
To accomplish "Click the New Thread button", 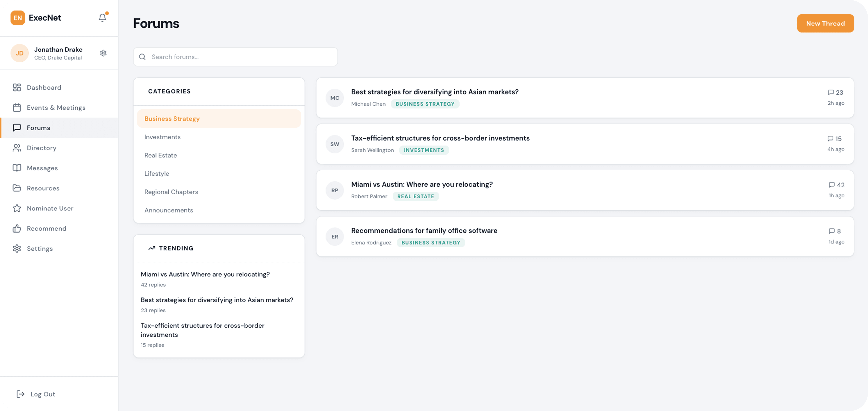I will pos(825,23).
